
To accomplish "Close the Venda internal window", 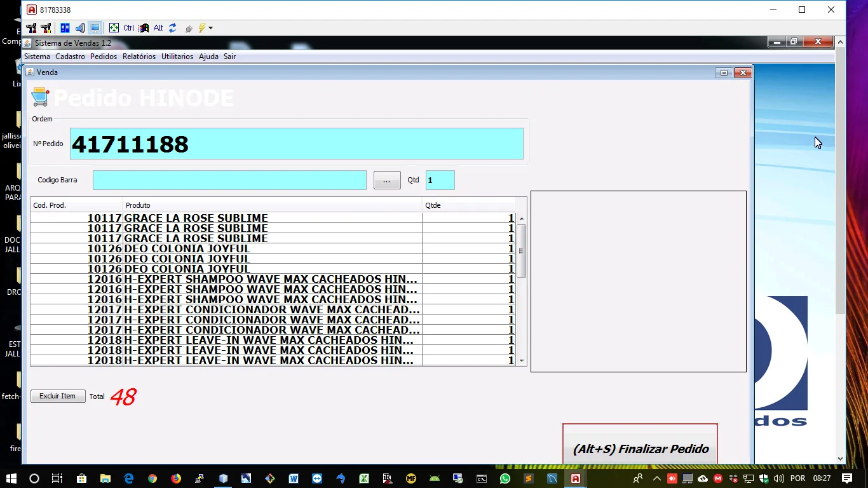I will click(743, 72).
